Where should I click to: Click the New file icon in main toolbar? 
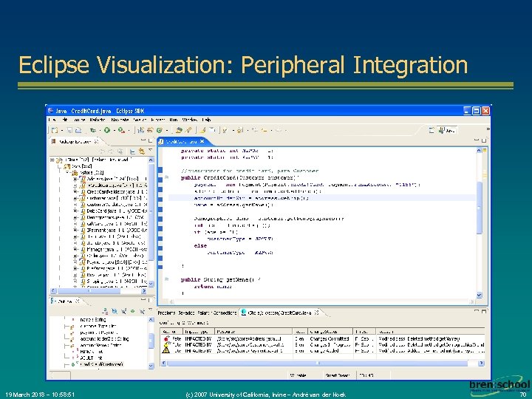pos(53,129)
